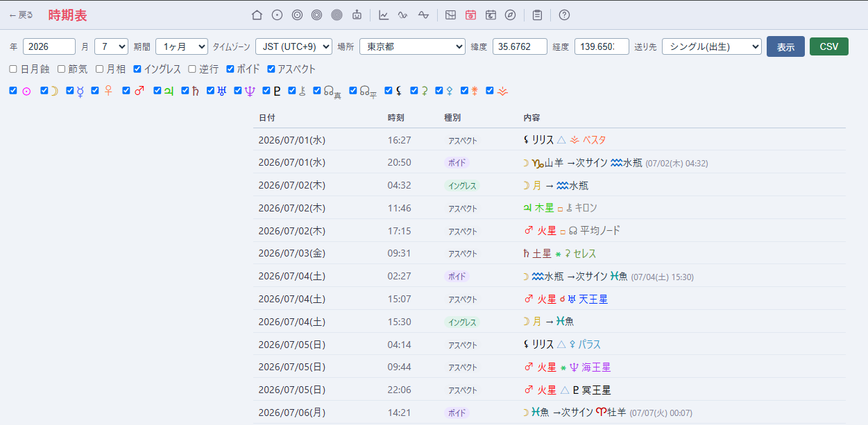This screenshot has width=868, height=425.
Task: Toggle the Vesta flame symbol checkbox
Action: point(490,90)
